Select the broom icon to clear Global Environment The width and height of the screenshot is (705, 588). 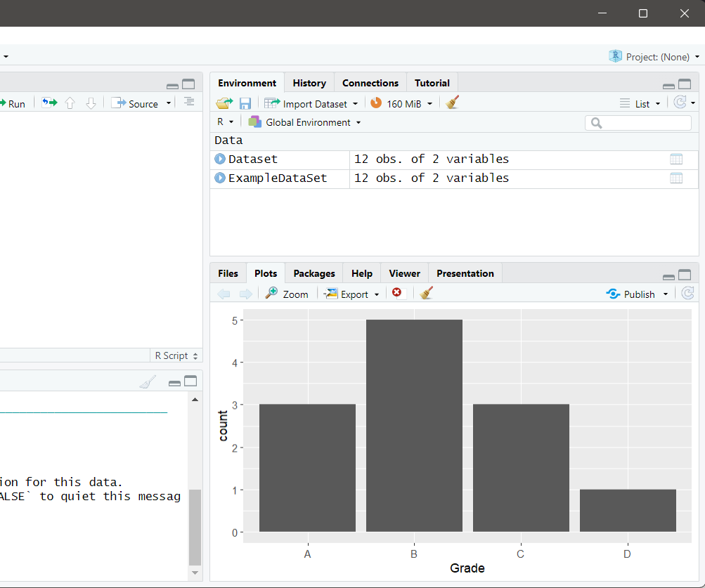coord(452,103)
